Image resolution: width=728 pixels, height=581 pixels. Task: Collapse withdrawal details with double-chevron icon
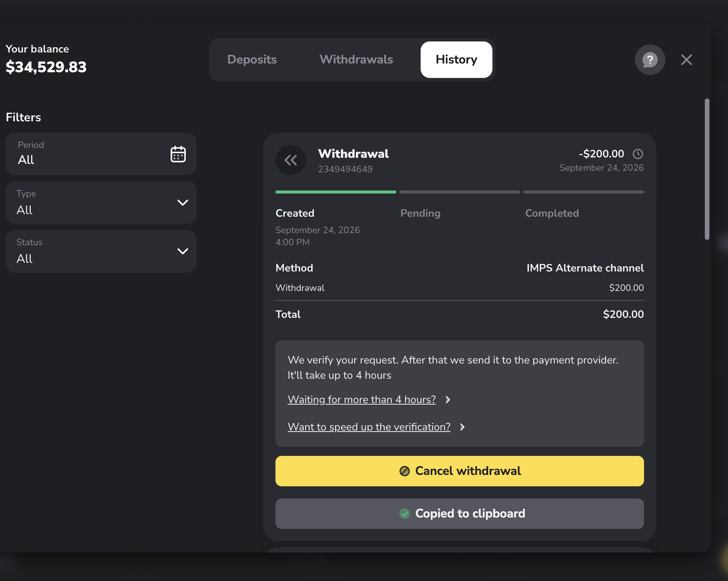click(291, 160)
